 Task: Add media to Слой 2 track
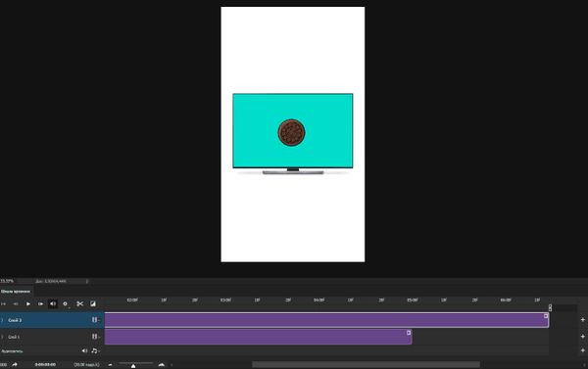(x=583, y=320)
